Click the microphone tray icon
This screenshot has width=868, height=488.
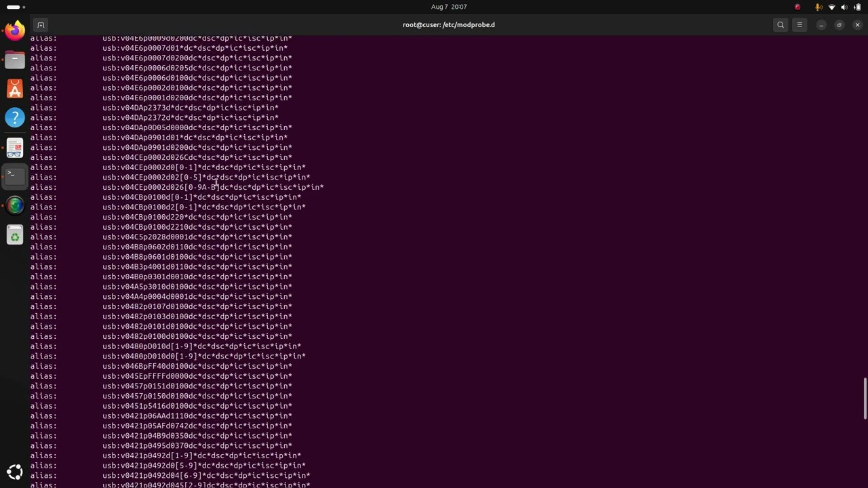click(x=818, y=7)
